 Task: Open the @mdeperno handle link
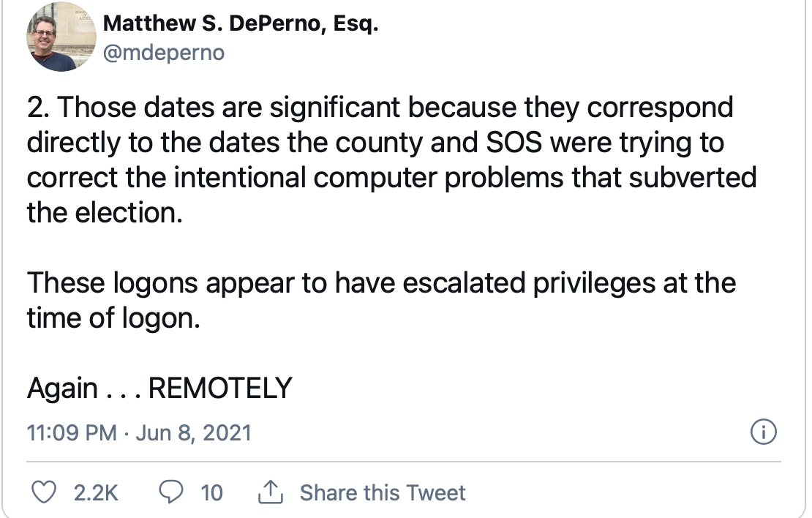(164, 53)
